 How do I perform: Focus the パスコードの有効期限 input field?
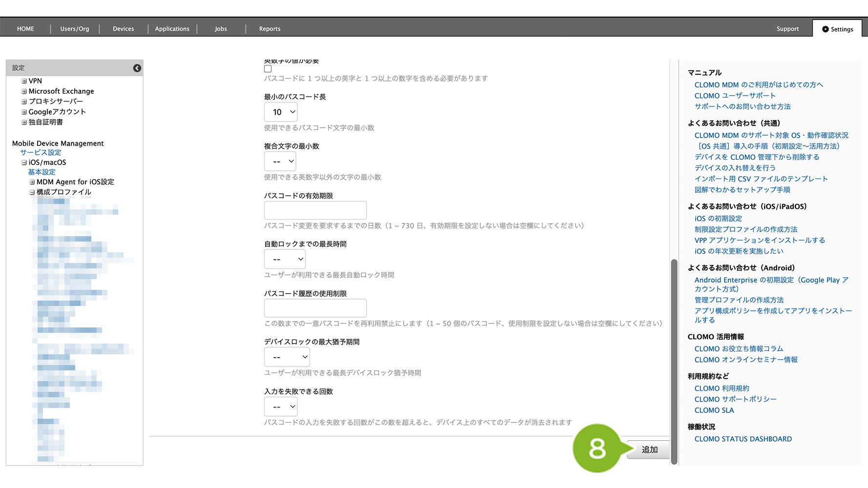click(x=315, y=210)
